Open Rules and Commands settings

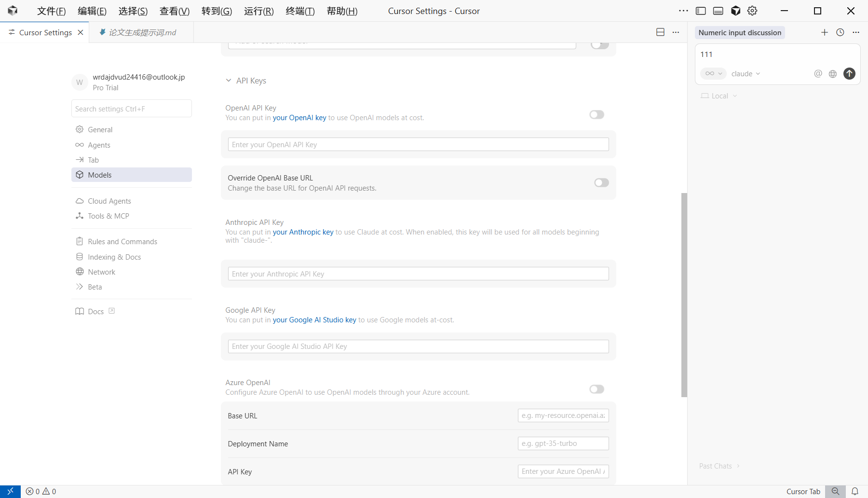click(x=132, y=241)
